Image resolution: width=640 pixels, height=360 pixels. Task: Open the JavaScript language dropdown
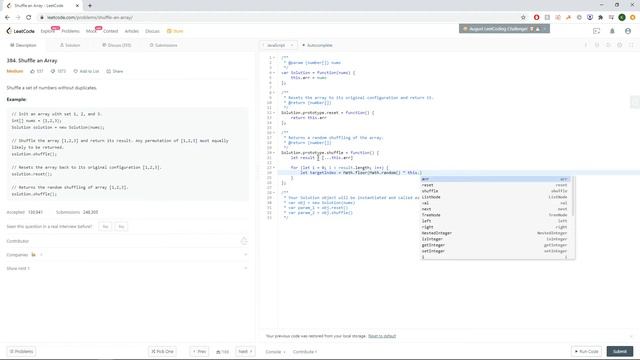click(278, 45)
